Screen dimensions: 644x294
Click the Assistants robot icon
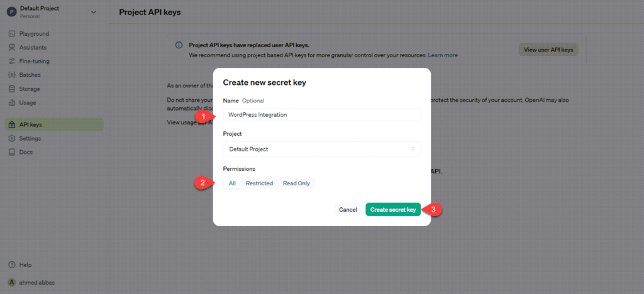click(13, 48)
